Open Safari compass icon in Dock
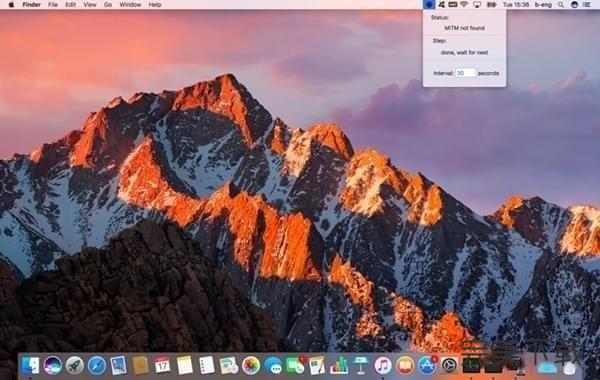The width and height of the screenshot is (600, 380). click(96, 365)
